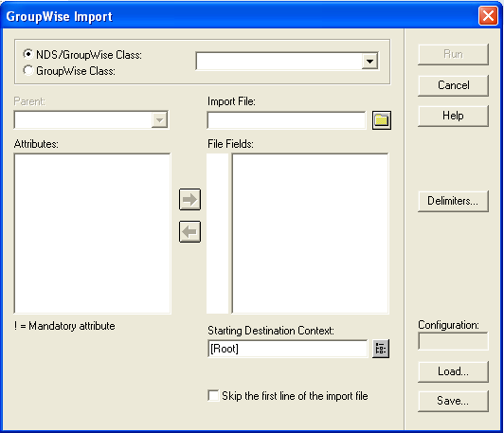Save the current configuration
504x433 pixels.
click(453, 401)
